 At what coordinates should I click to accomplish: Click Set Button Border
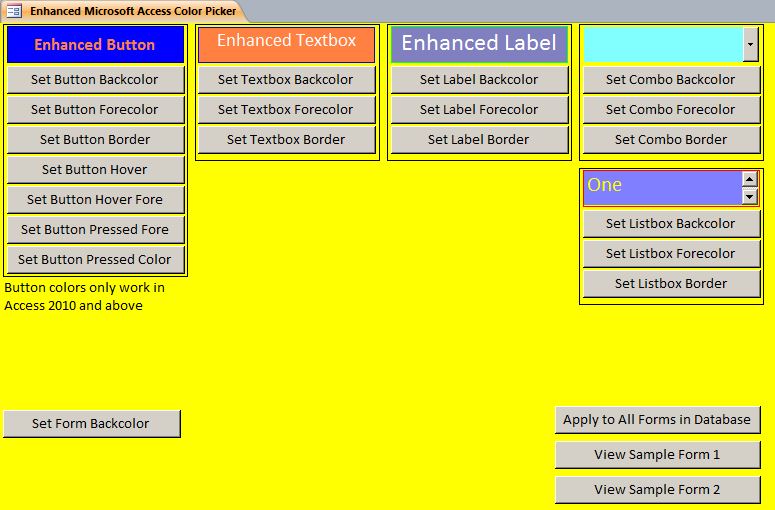[95, 140]
